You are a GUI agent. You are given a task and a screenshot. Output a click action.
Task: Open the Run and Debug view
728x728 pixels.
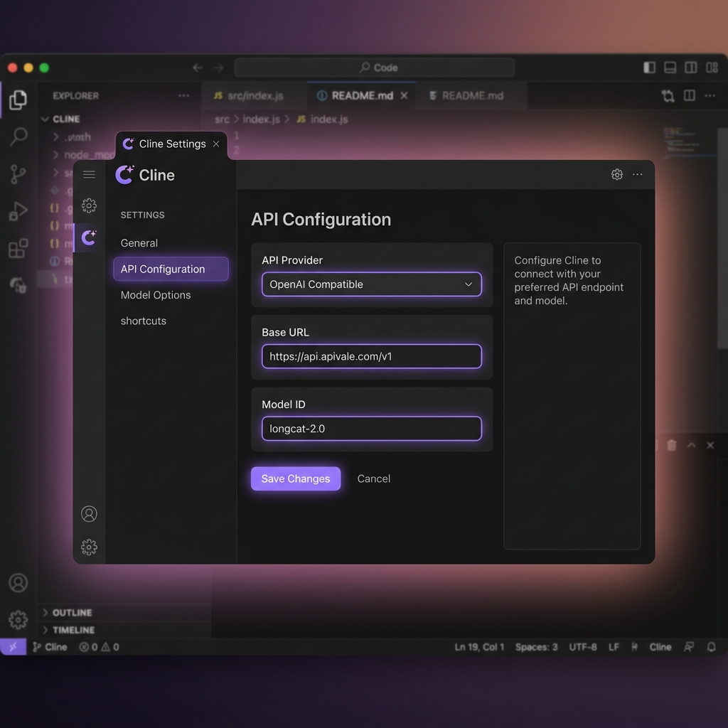point(18,211)
